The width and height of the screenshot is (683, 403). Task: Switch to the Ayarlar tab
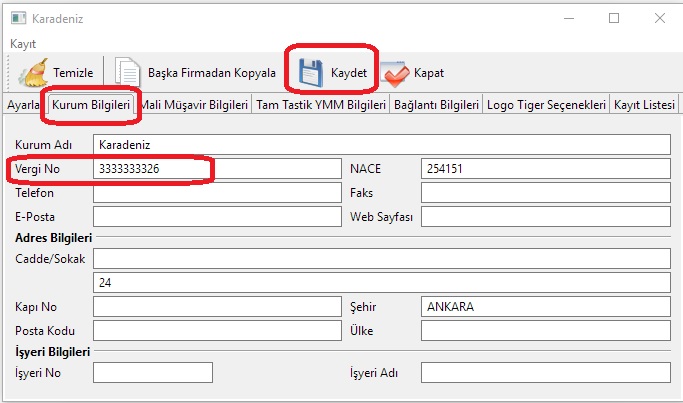tap(22, 104)
